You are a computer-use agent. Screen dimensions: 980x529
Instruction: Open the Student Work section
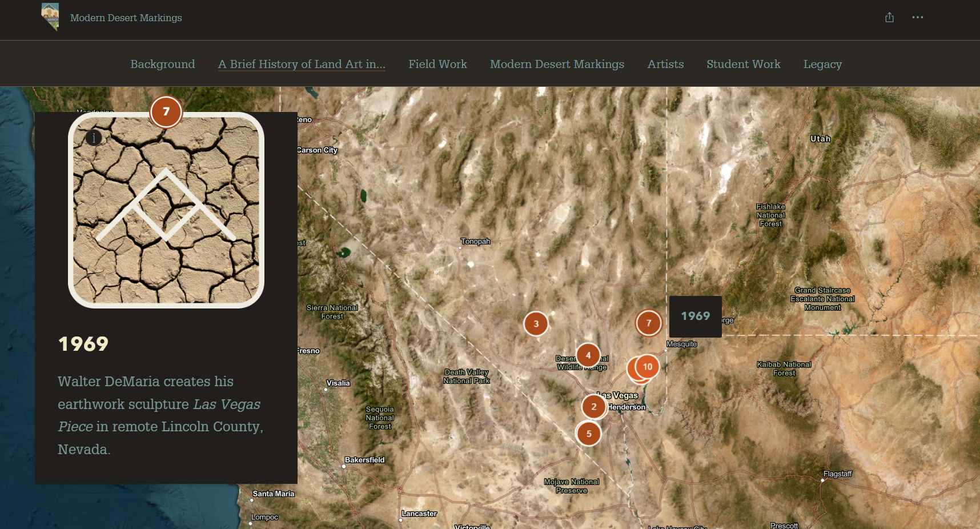coord(743,64)
